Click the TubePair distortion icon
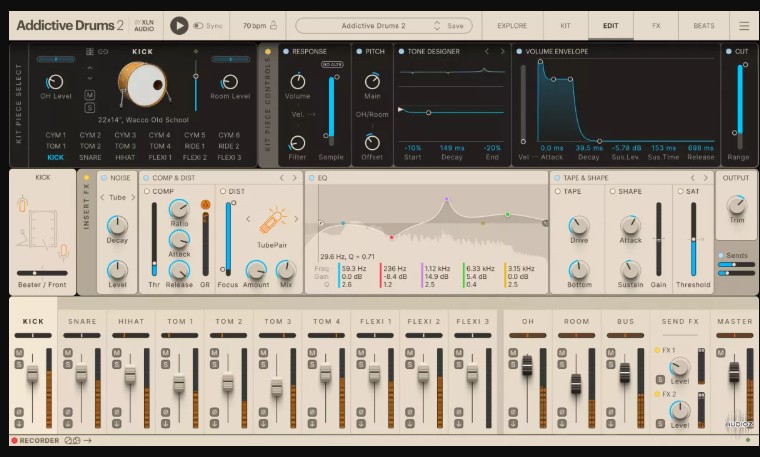 (272, 221)
